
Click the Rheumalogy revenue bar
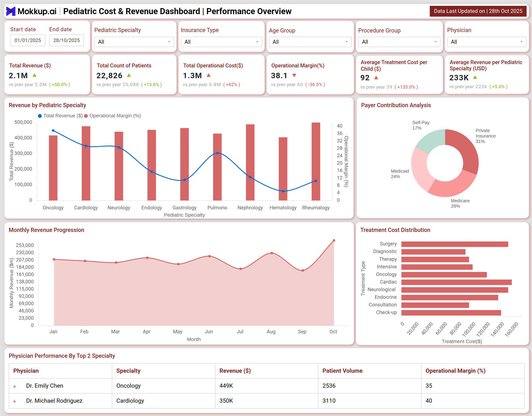tap(316, 161)
